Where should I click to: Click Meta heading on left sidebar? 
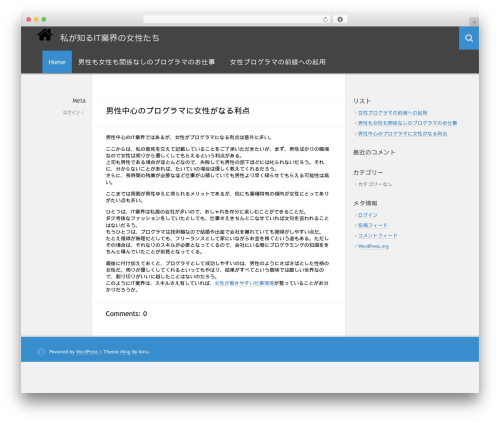click(x=79, y=101)
